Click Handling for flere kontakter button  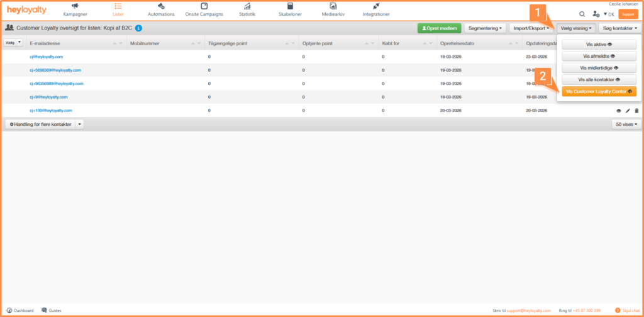click(40, 124)
